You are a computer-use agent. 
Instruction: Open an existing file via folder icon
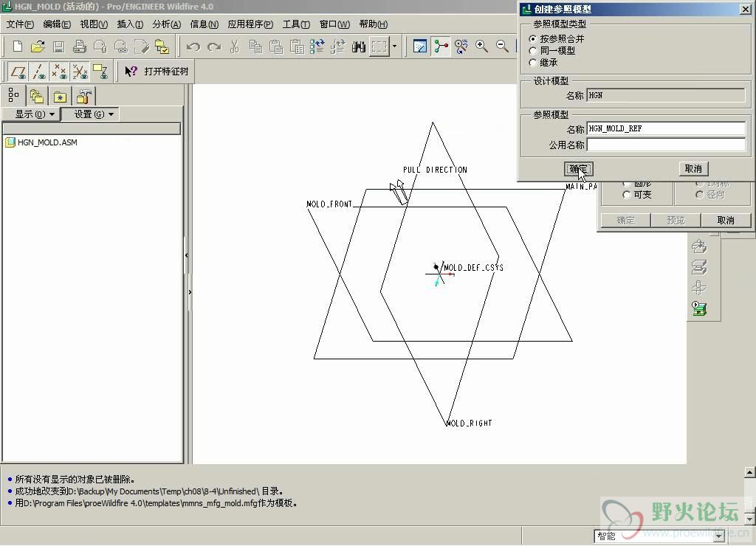(38, 46)
